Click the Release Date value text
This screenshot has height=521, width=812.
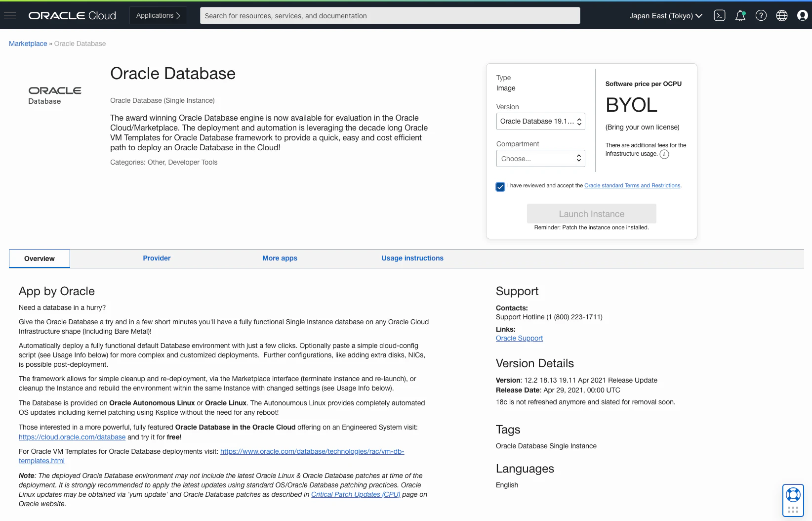pos(582,390)
